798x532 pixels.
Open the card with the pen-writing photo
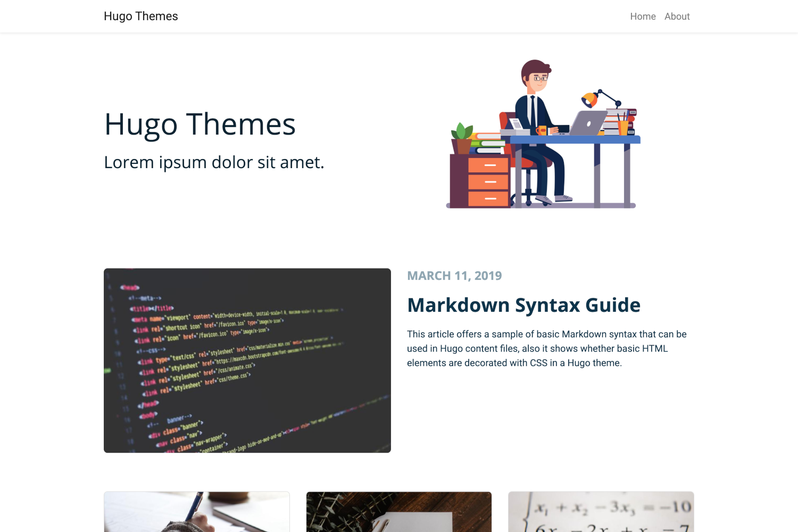[197, 512]
